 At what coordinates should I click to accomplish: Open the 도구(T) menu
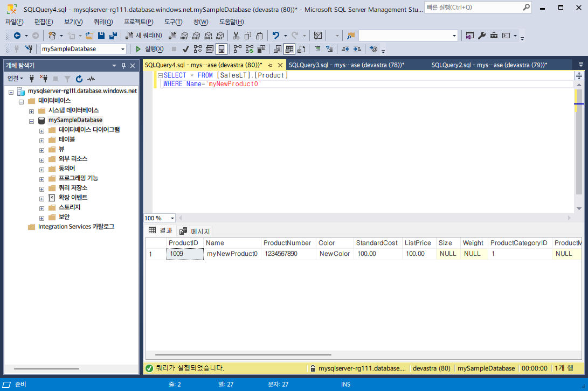click(x=173, y=22)
